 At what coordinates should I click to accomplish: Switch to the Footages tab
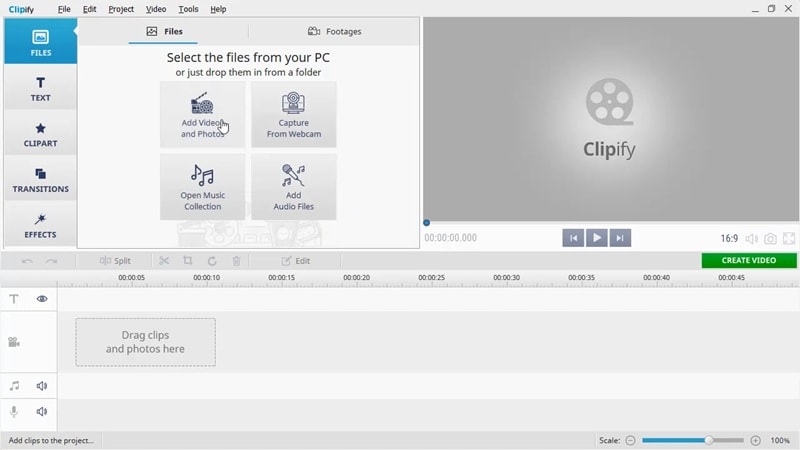(x=334, y=32)
